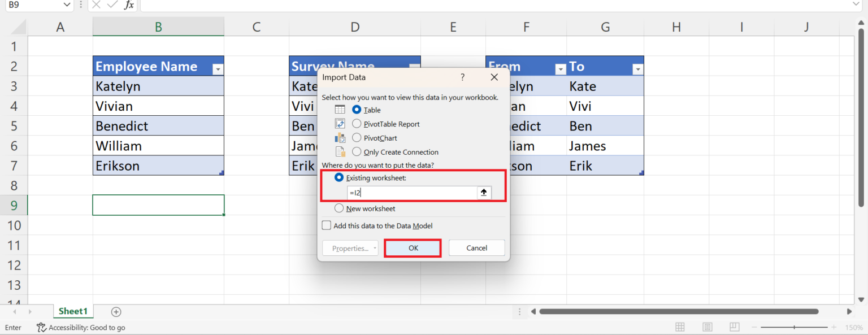
Task: Switch to Page Layout view
Action: click(x=707, y=327)
